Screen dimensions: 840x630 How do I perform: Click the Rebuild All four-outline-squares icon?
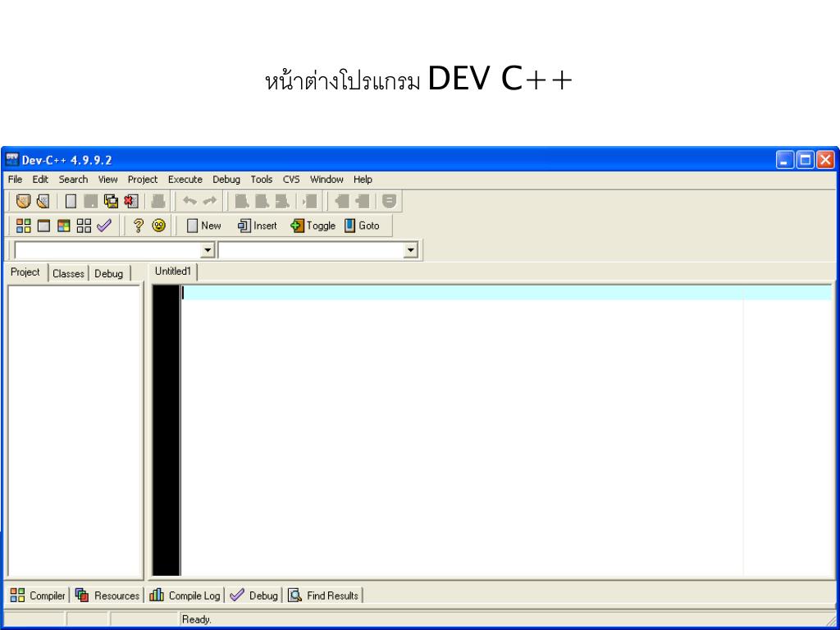click(x=84, y=226)
